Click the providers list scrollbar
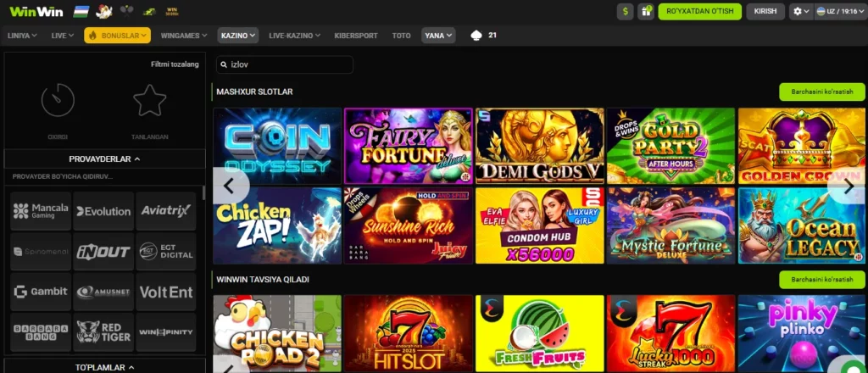This screenshot has height=373, width=868. [x=203, y=193]
